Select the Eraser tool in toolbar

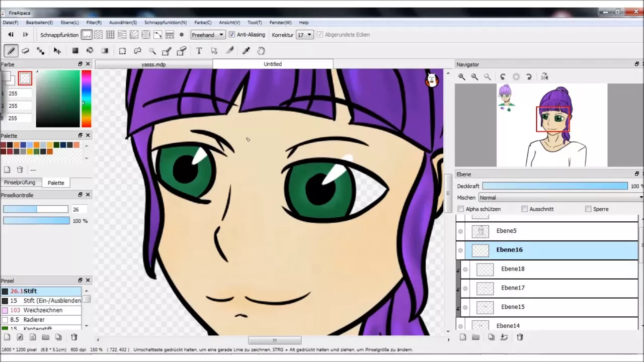[x=26, y=51]
